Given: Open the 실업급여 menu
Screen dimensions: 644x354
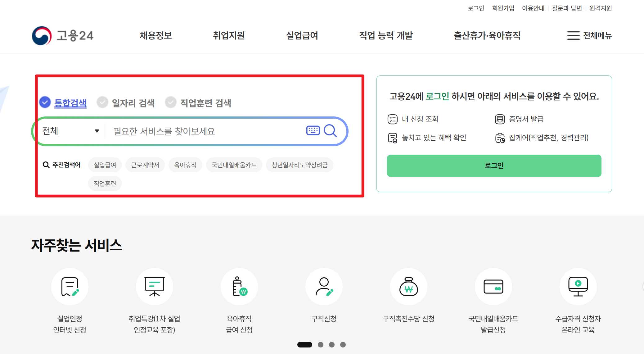Looking at the screenshot, I should click(x=302, y=36).
